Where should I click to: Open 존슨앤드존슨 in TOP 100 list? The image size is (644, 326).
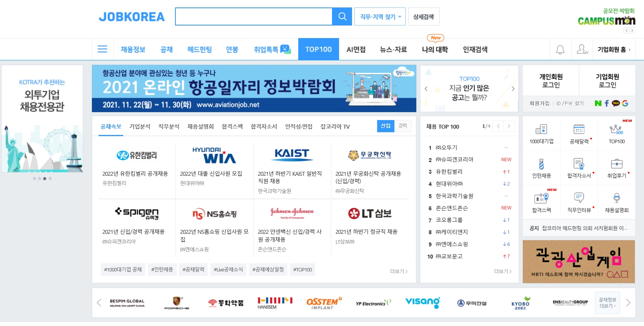(452, 208)
